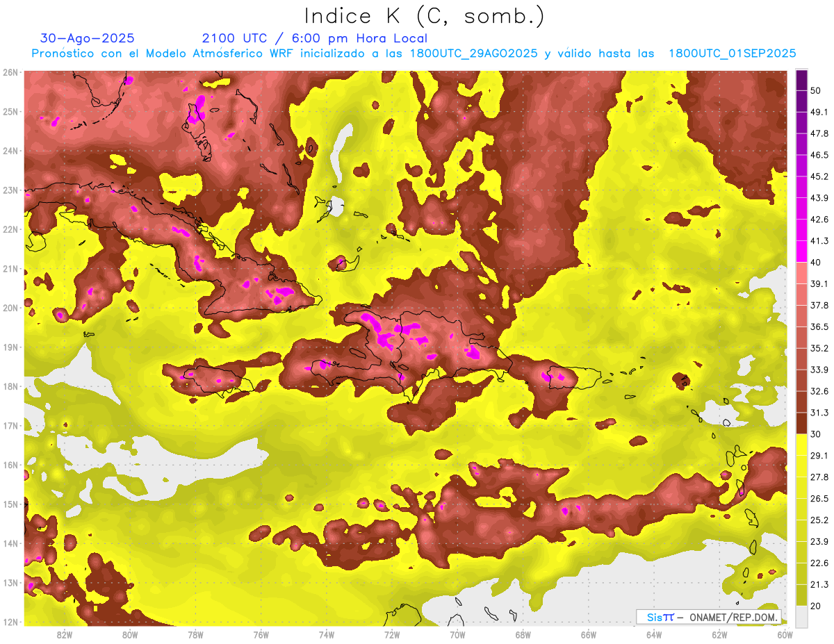This screenshot has width=834, height=644.
Task: Select the 70W longitude label
Action: coord(457,634)
